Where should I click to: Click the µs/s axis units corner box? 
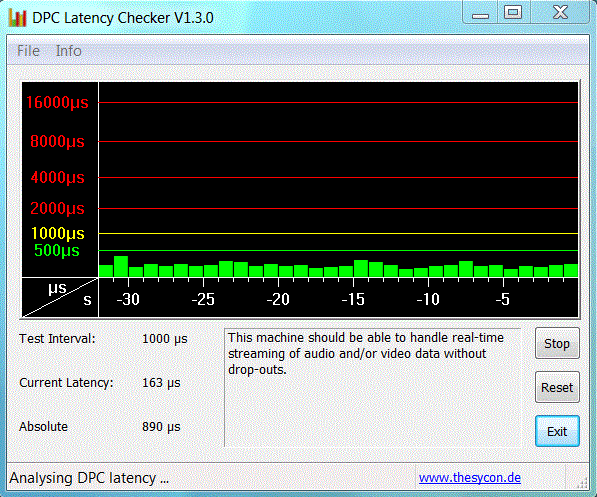tap(60, 297)
